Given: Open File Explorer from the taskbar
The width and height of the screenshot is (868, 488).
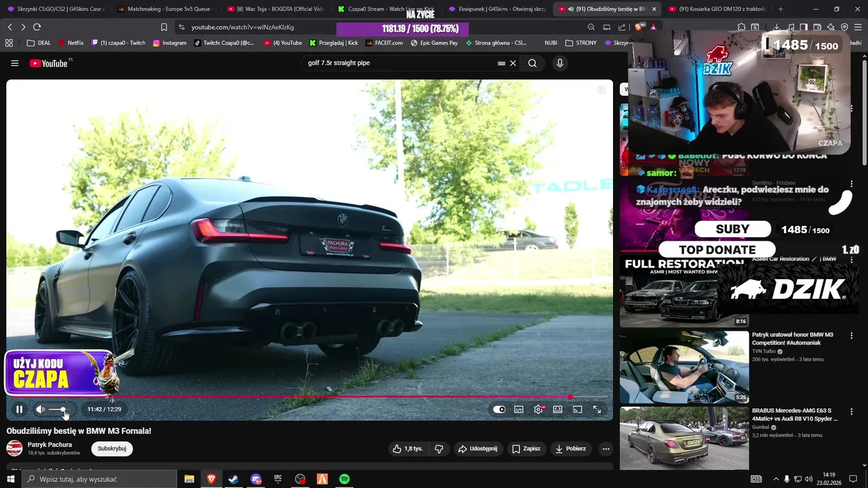Looking at the screenshot, I should [189, 479].
